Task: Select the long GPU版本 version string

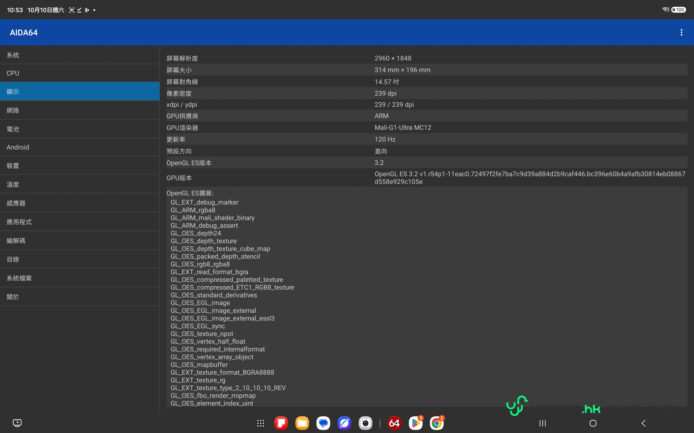Action: coord(530,178)
